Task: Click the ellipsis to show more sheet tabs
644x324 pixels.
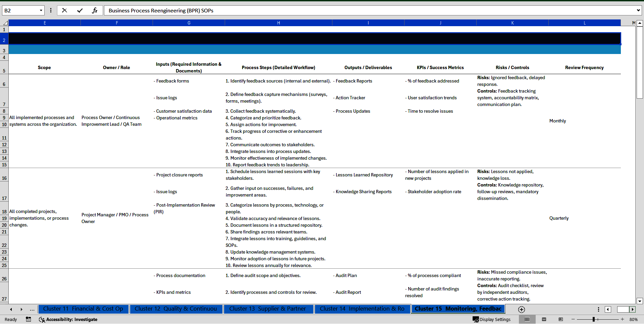Action: point(32,309)
